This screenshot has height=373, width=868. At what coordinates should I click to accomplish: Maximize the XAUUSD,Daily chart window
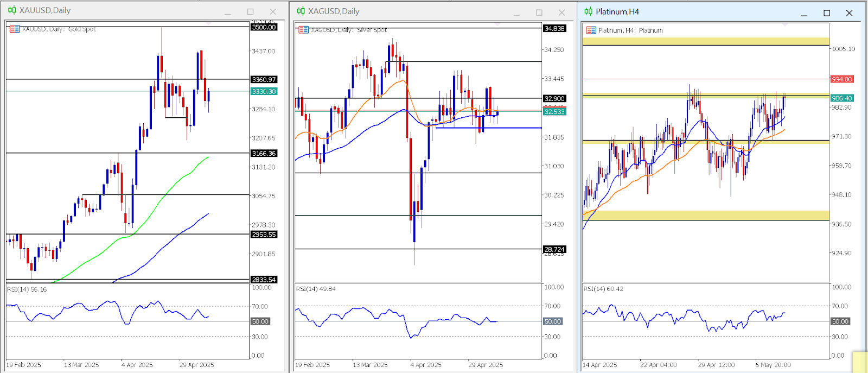pos(250,11)
